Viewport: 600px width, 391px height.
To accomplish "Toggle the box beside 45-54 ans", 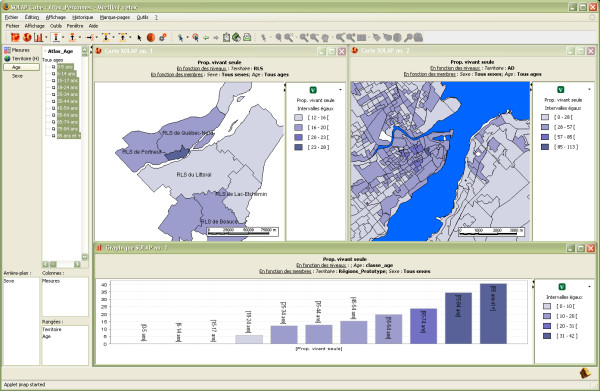I will coord(54,108).
